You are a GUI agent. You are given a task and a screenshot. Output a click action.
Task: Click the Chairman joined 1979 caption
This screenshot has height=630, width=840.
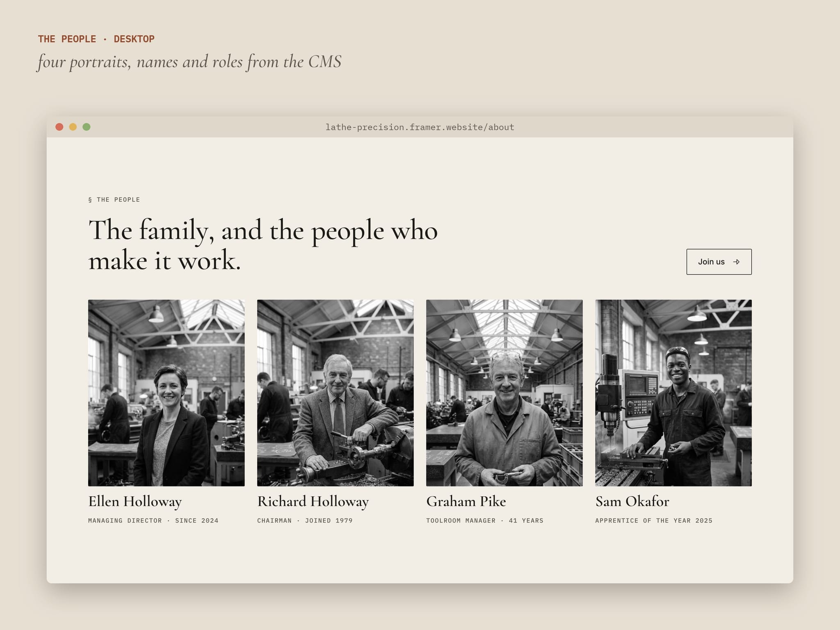pyautogui.click(x=305, y=520)
